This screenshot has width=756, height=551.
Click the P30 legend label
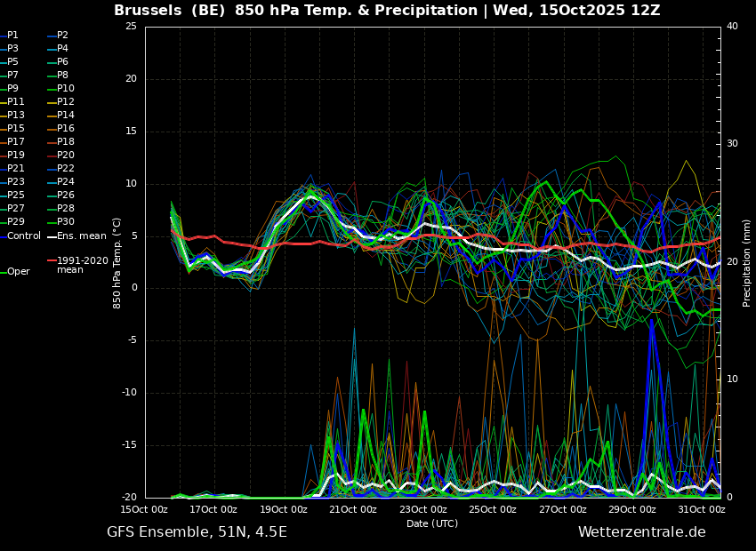66,221
